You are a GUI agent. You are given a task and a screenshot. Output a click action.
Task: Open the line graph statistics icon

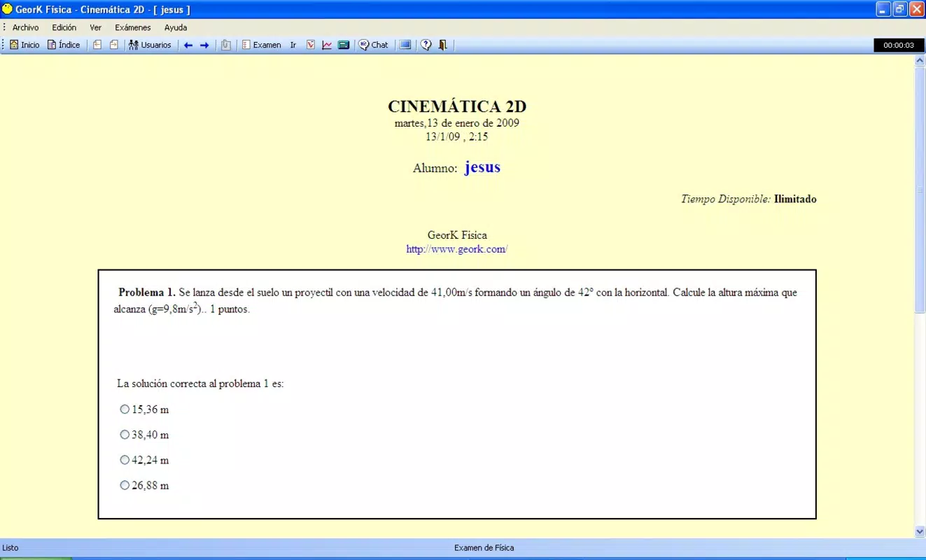(x=327, y=45)
